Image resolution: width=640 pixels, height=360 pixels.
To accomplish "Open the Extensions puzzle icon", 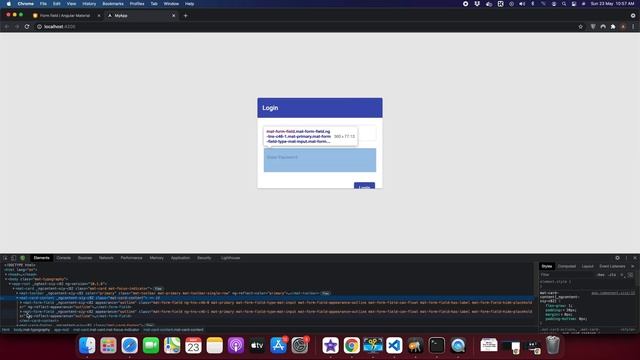I will click(613, 27).
